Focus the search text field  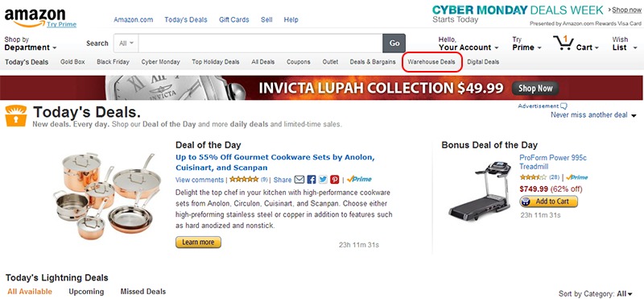[x=260, y=44]
